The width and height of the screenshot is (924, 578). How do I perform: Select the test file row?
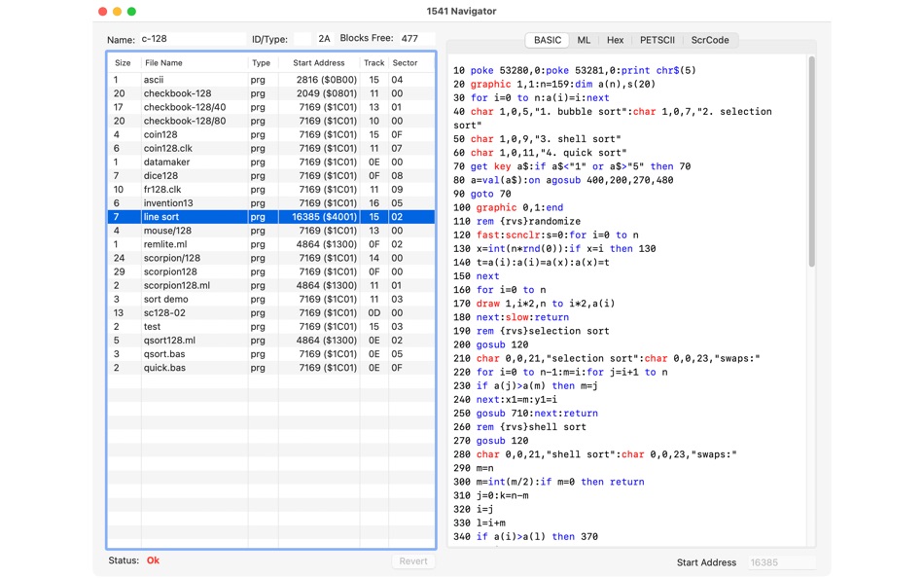point(271,326)
